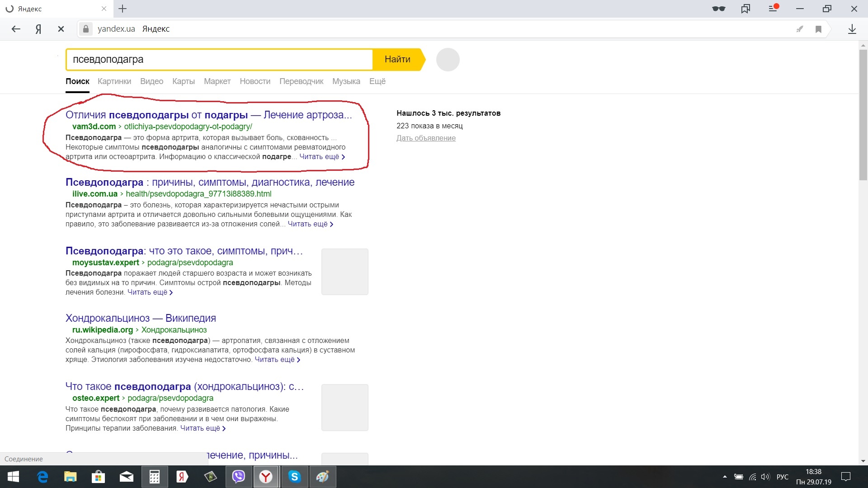This screenshot has width=868, height=488.
Task: Open Skype from the taskbar
Action: [x=294, y=477]
